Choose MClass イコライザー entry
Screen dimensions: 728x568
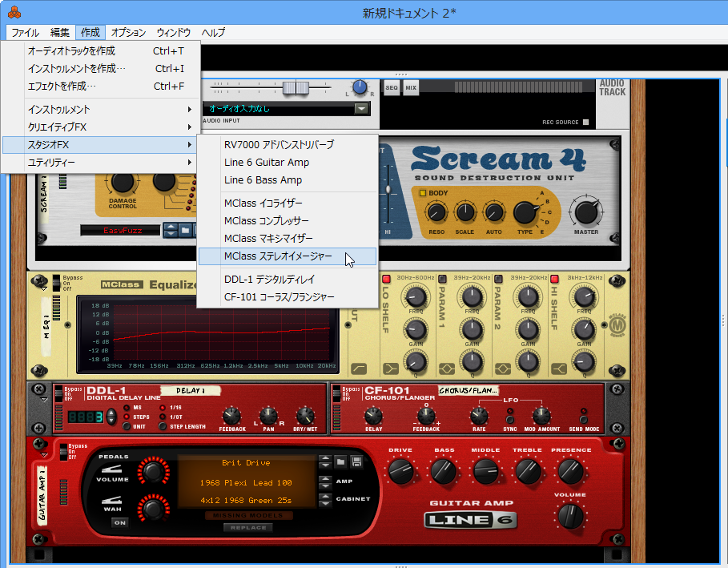(288, 203)
